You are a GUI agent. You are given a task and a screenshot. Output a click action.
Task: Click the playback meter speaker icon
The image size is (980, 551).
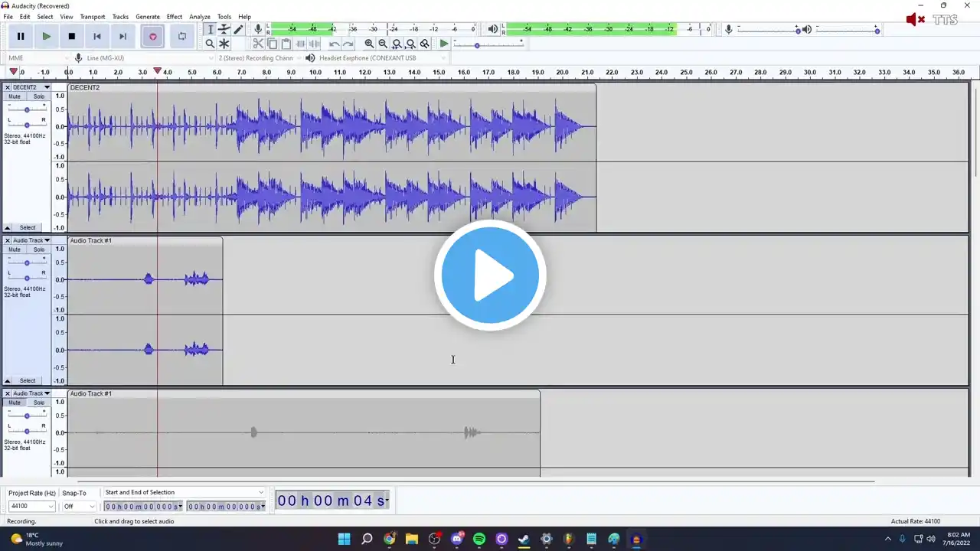(493, 29)
